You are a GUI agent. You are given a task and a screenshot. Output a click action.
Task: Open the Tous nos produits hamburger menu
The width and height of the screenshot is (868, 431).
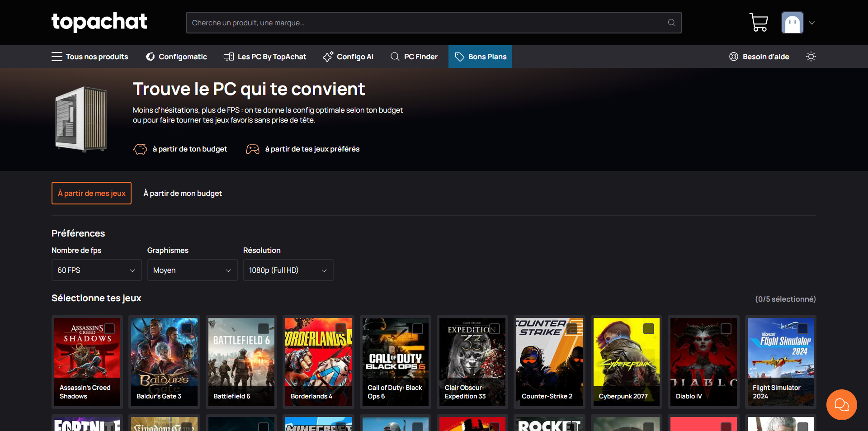(90, 57)
